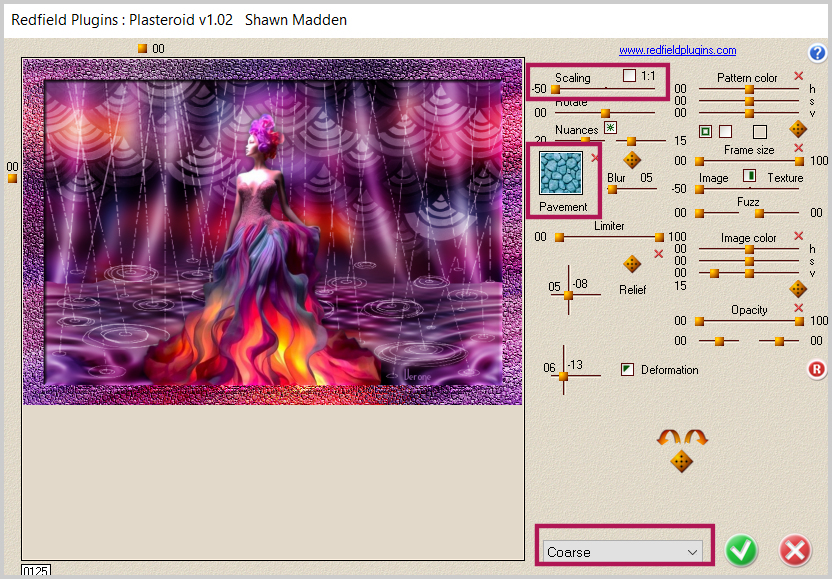Click the third blank square near pattern dice
832x579 pixels.
760,131
